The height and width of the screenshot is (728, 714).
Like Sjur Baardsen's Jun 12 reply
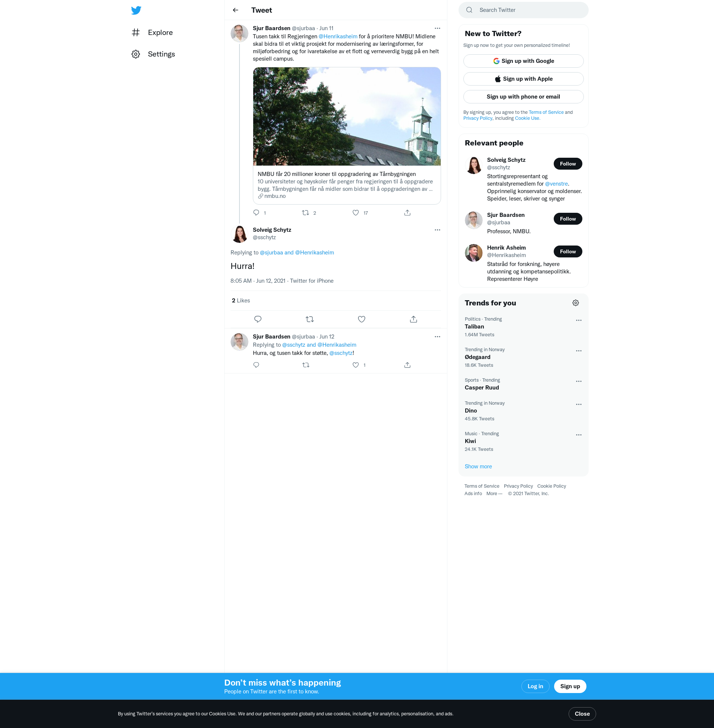click(x=356, y=365)
